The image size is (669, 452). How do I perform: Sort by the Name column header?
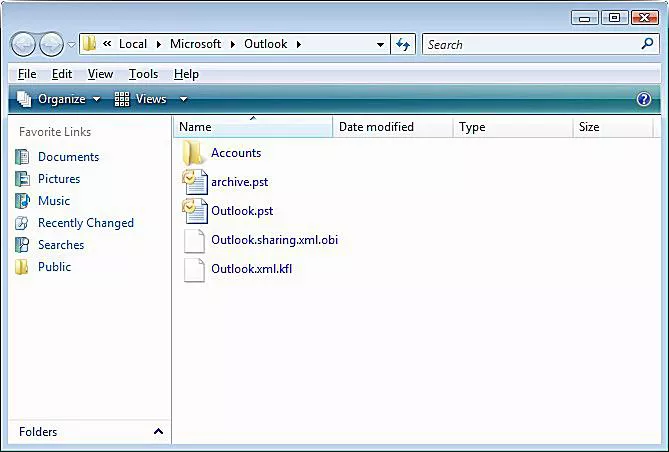click(x=253, y=127)
